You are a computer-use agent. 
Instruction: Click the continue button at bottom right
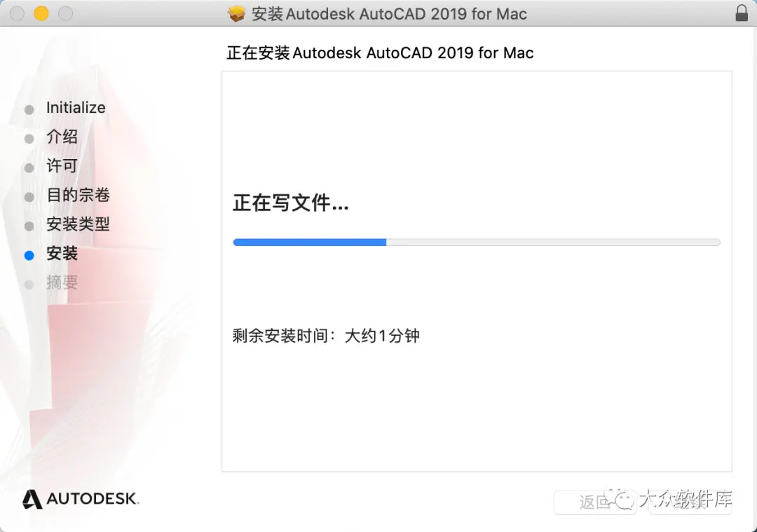coord(690,502)
